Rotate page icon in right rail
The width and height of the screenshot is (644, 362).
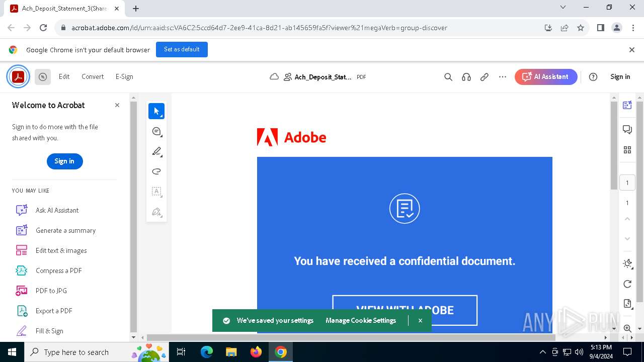[x=627, y=284]
